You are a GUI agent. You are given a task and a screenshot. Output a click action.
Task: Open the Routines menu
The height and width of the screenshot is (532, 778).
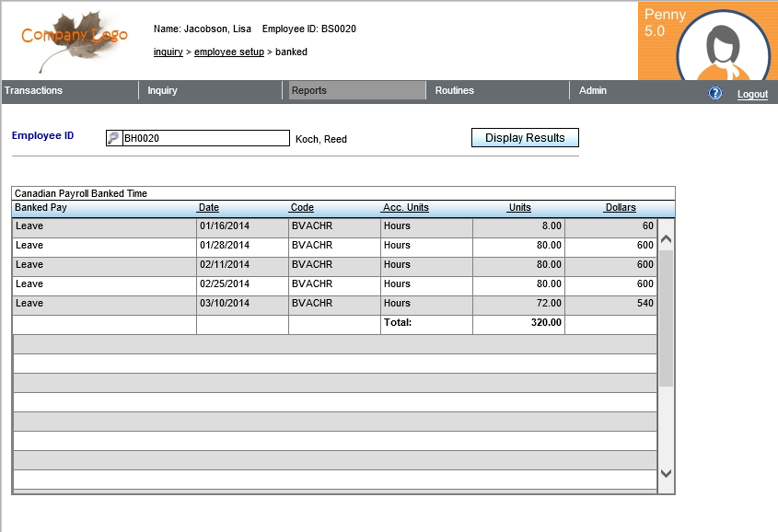point(455,90)
